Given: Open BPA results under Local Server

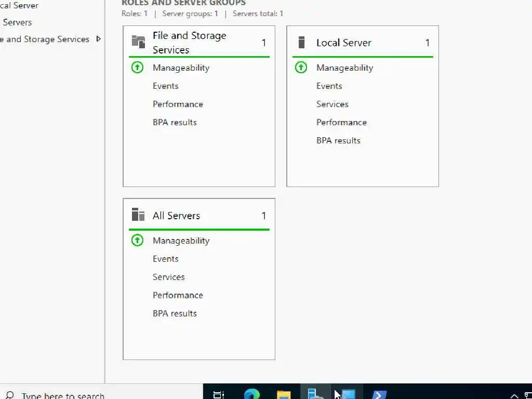Looking at the screenshot, I should click(x=338, y=140).
